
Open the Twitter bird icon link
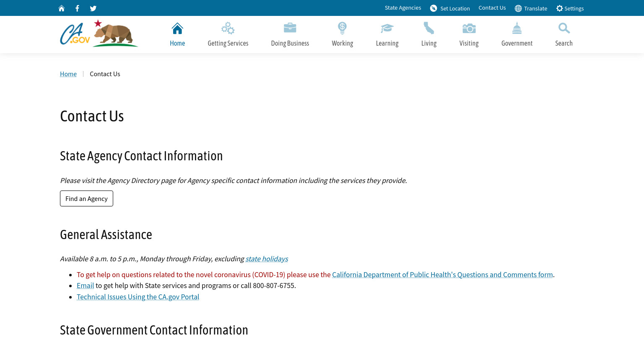(x=93, y=8)
